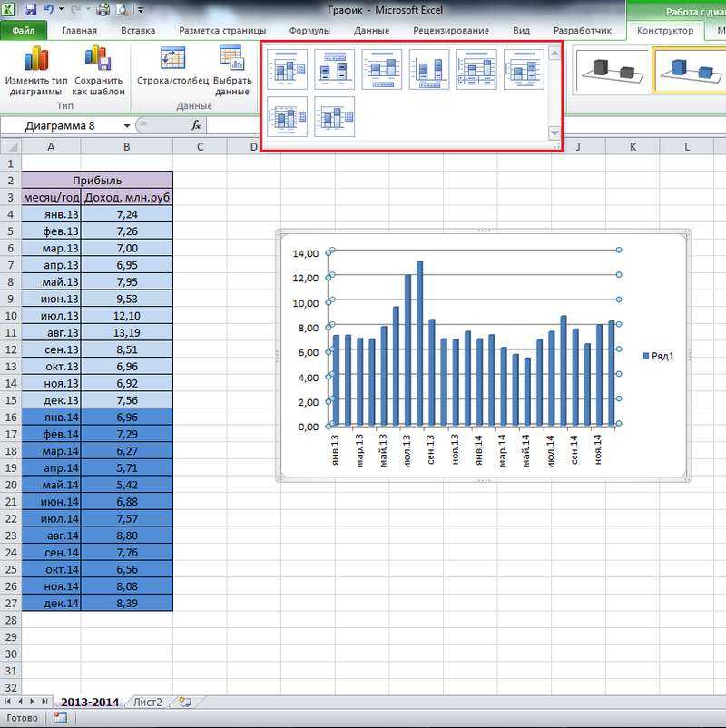Select the second layout in the second row
This screenshot has height=728, width=726.
335,117
